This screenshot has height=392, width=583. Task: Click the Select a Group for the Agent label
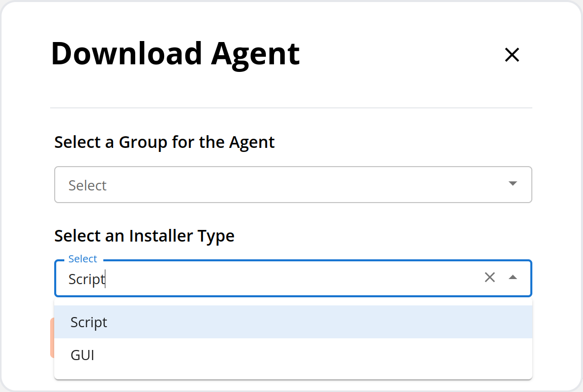164,142
